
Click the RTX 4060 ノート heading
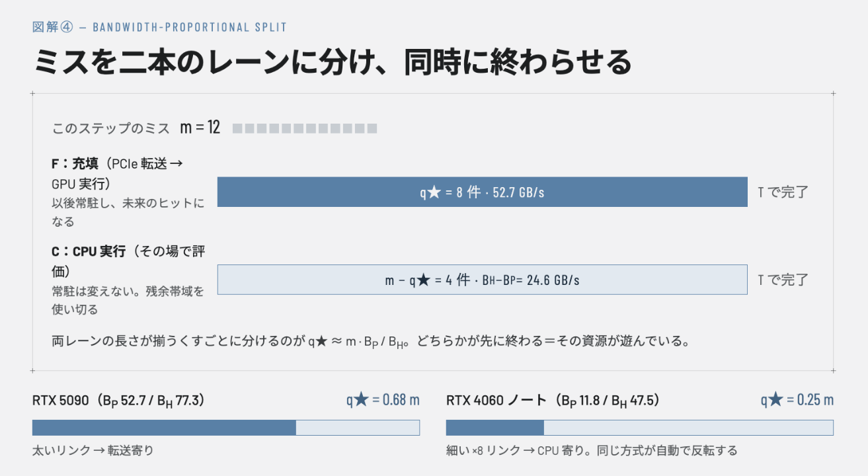pyautogui.click(x=553, y=400)
